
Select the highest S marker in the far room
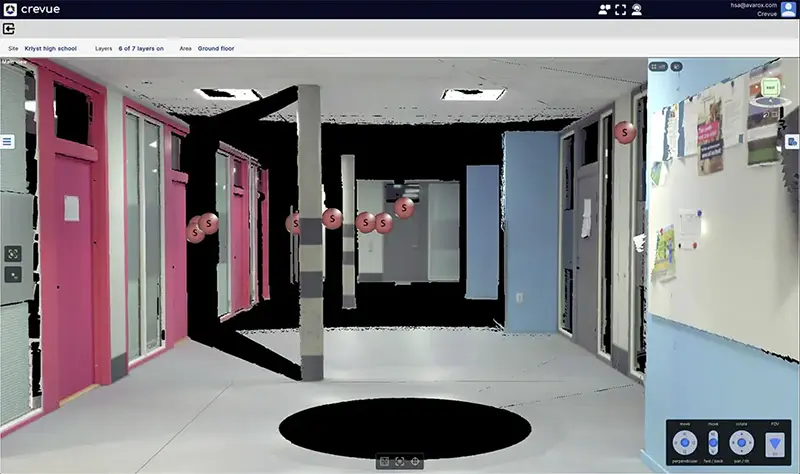404,208
